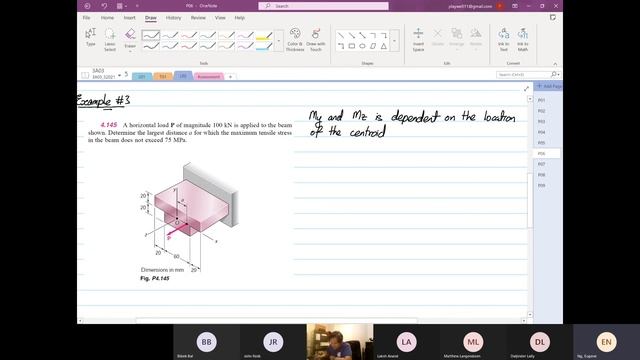
Task: Expand the notebook dropdown
Action: click(119, 76)
